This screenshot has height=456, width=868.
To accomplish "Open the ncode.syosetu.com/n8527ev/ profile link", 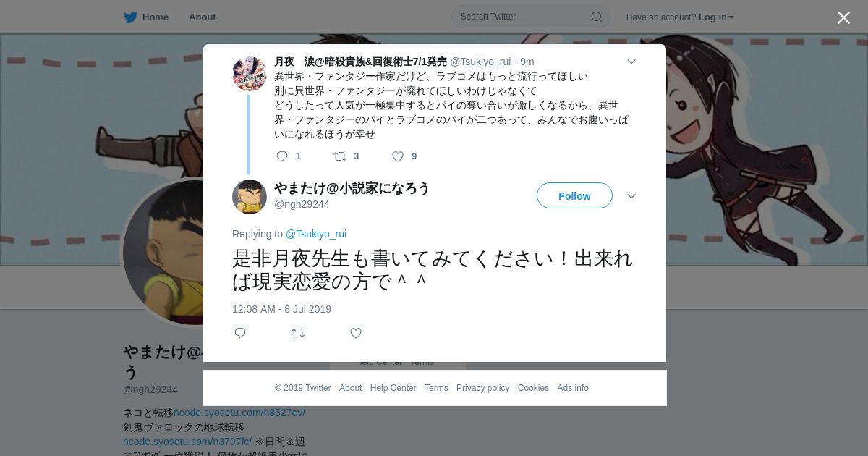I will (x=239, y=413).
